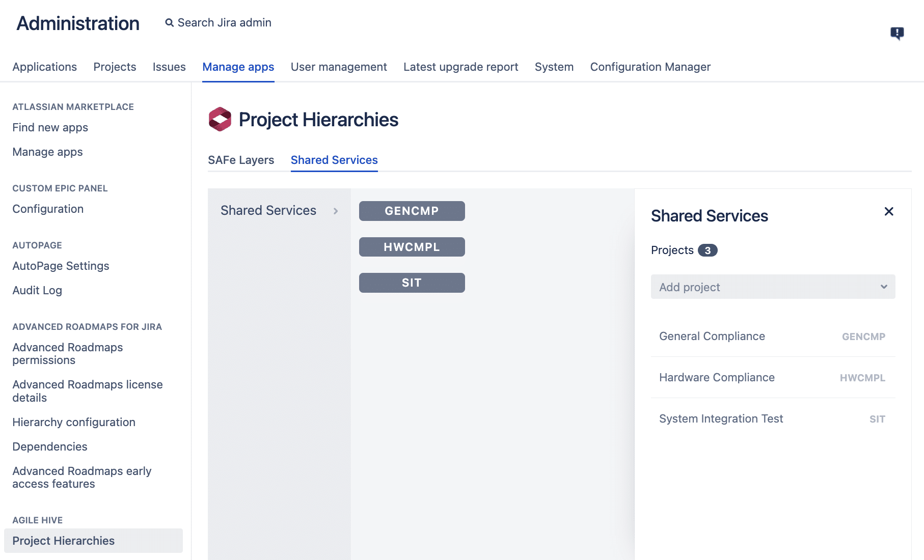Select the Manage apps top tab
This screenshot has width=924, height=560.
coord(238,67)
